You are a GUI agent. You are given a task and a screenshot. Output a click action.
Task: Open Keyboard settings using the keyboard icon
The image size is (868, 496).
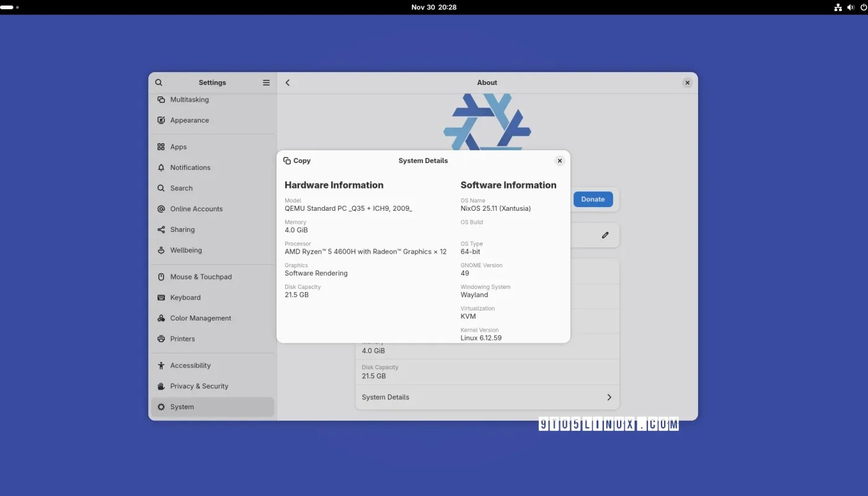click(161, 298)
